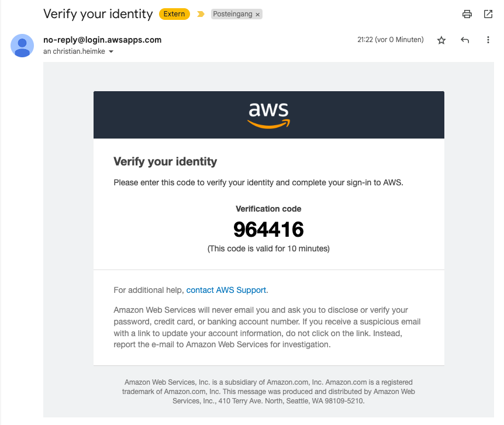The height and width of the screenshot is (425, 504).
Task: Click the yellow Extern label
Action: click(174, 14)
